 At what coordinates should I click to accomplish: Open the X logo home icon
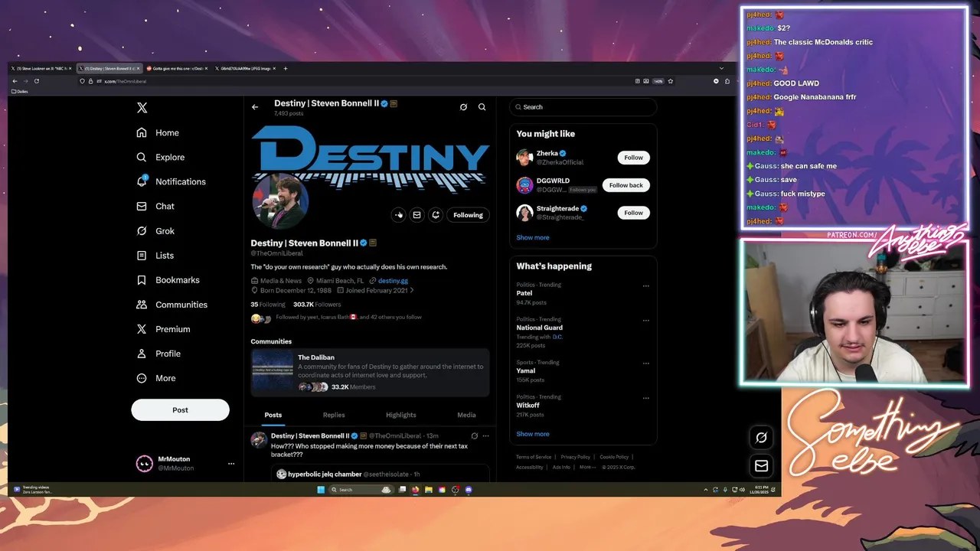click(142, 108)
